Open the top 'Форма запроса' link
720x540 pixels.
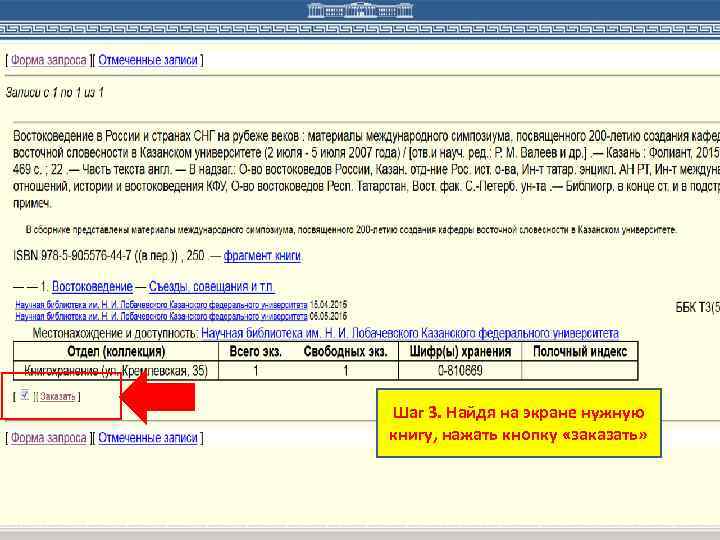click(49, 60)
